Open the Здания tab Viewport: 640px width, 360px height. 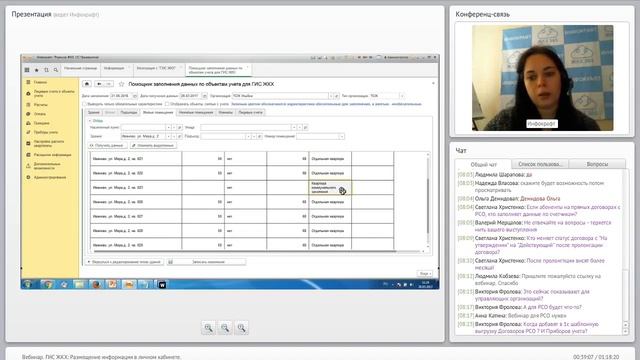[94, 112]
